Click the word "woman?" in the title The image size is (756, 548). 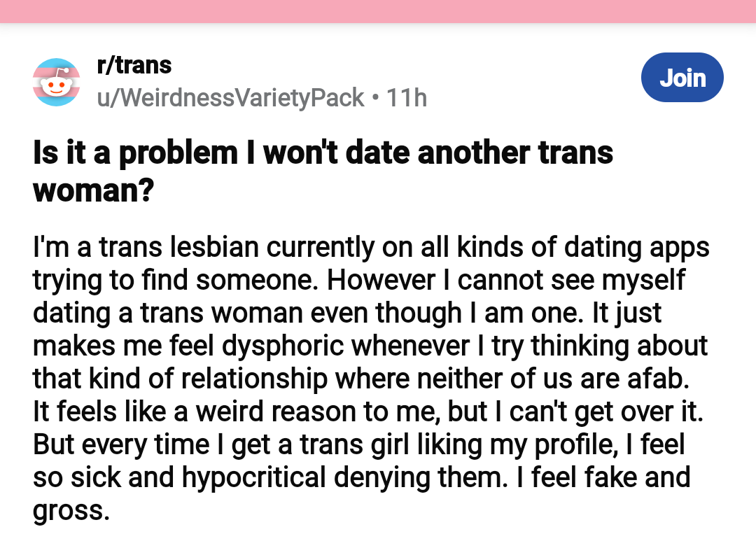click(94, 190)
